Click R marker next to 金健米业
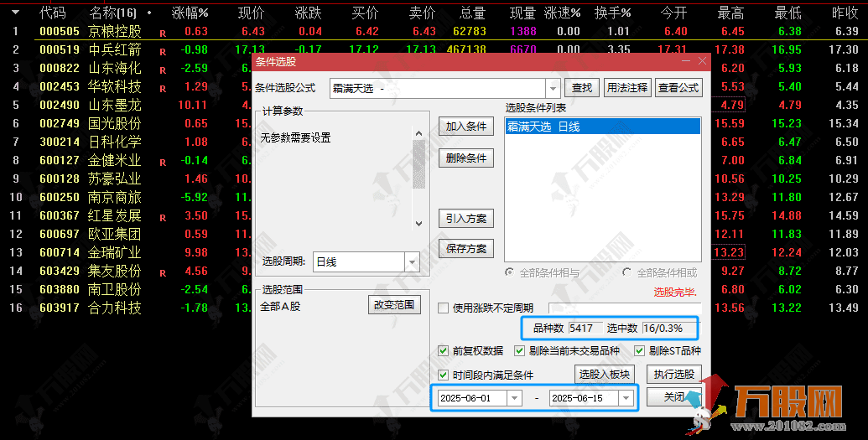The height and width of the screenshot is (440, 868). [x=163, y=163]
